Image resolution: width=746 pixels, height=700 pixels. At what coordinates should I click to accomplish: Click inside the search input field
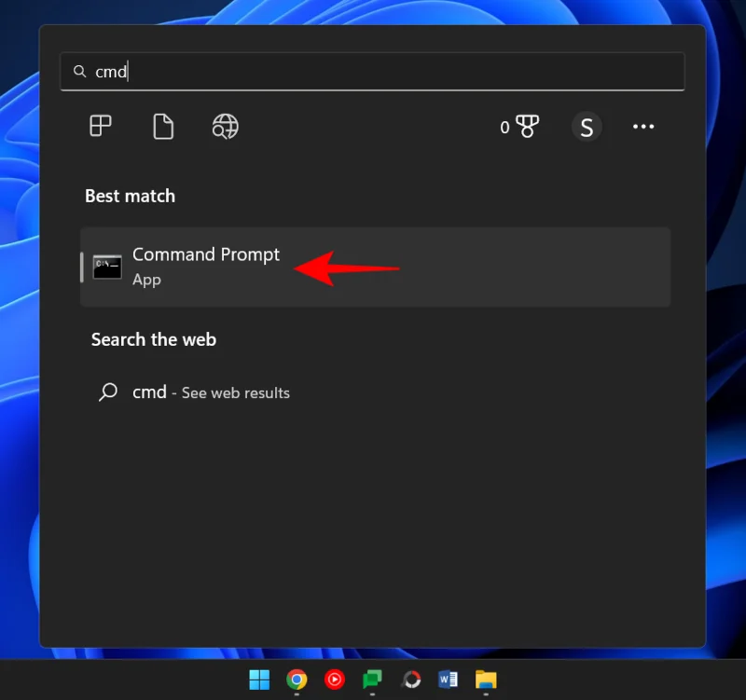[373, 71]
